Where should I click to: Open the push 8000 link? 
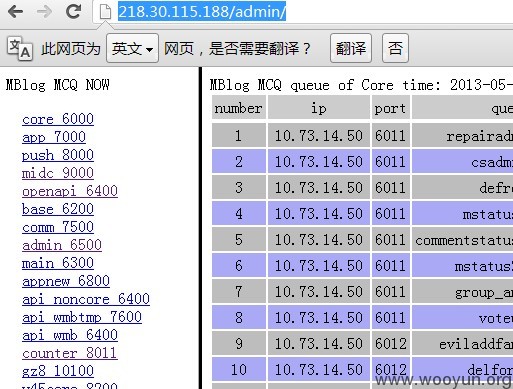[58, 155]
